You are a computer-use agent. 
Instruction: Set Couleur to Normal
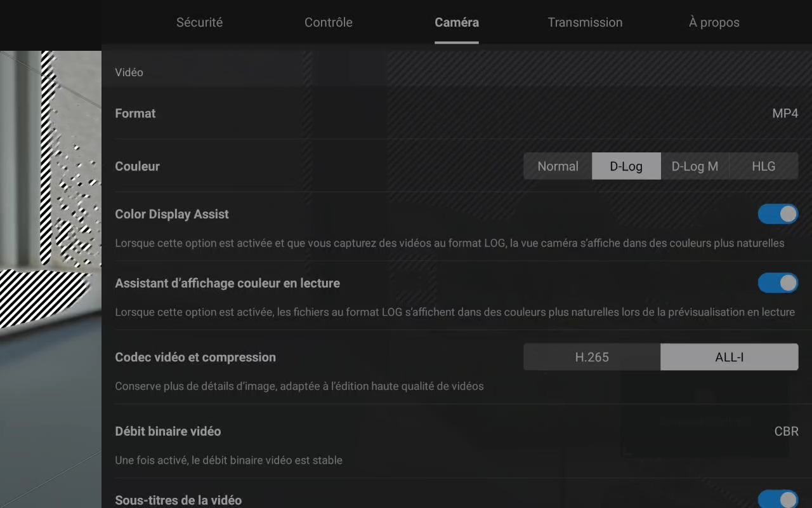pos(558,166)
